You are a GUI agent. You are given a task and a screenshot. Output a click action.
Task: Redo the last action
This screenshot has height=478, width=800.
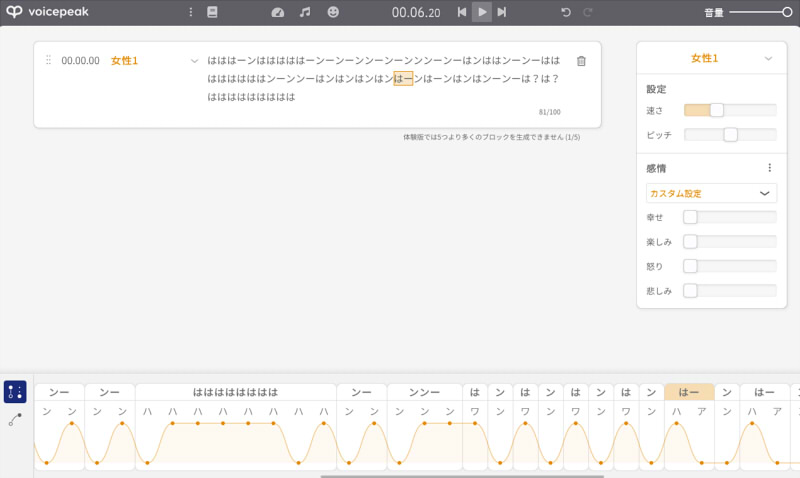click(588, 12)
